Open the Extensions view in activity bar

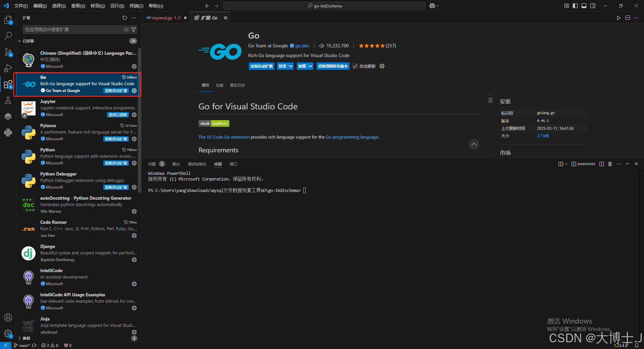pyautogui.click(x=8, y=84)
